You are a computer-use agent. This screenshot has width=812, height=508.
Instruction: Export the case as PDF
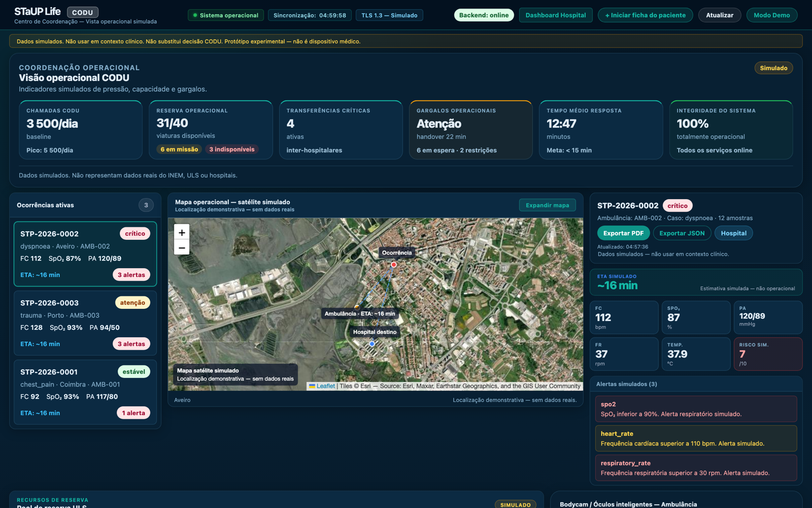[x=623, y=233]
